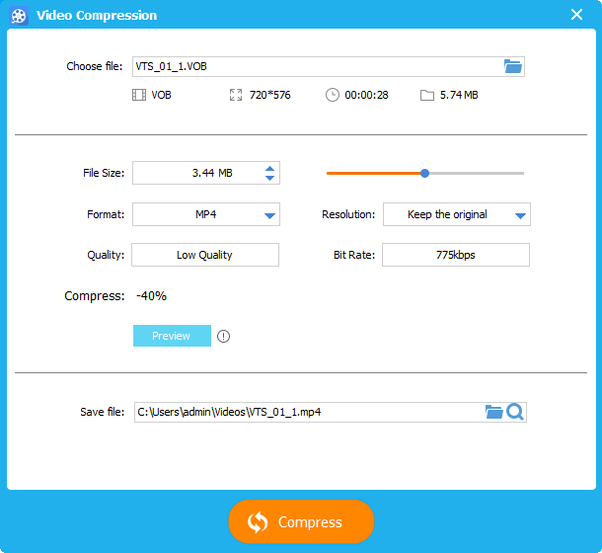Click the orange portion of the size slider
Image resolution: width=602 pixels, height=553 pixels.
click(x=373, y=174)
